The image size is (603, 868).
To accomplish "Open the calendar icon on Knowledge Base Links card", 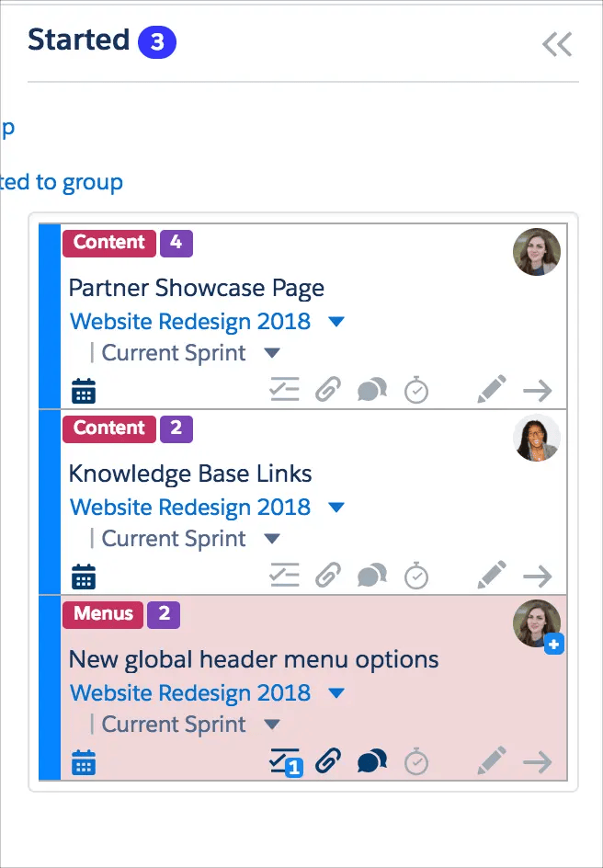I will (x=84, y=575).
